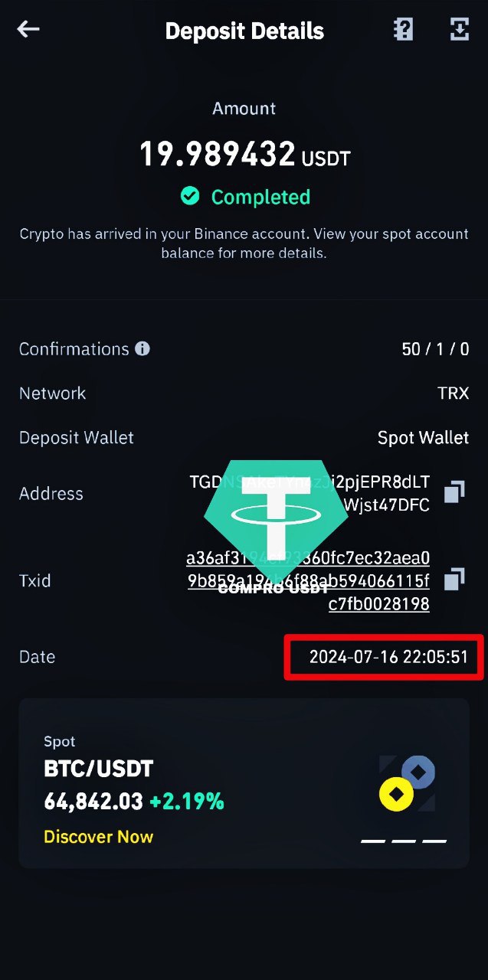Click the Spot Wallet value
This screenshot has height=980, width=488.
click(x=423, y=438)
